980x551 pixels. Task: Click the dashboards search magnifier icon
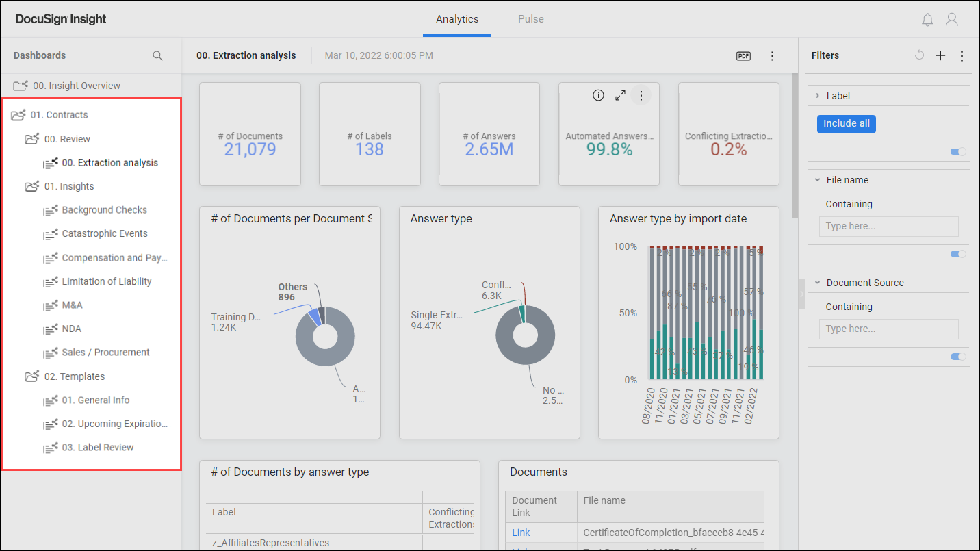point(157,55)
